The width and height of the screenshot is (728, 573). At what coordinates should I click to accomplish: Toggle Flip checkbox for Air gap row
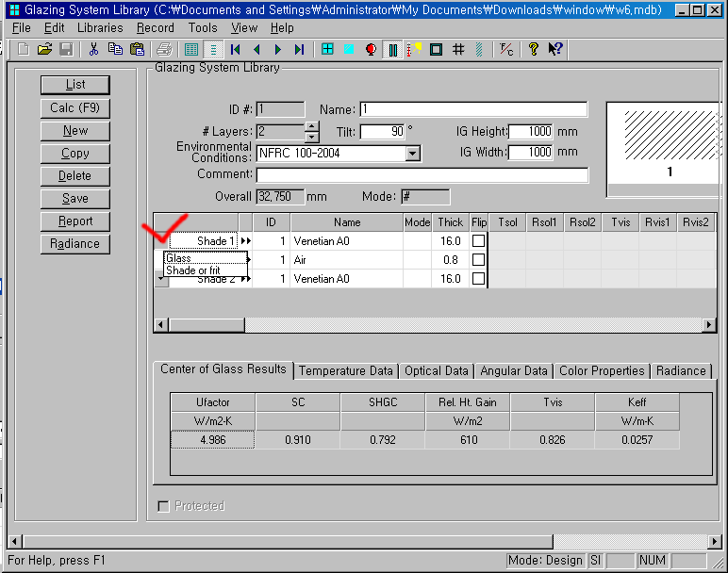(x=479, y=260)
